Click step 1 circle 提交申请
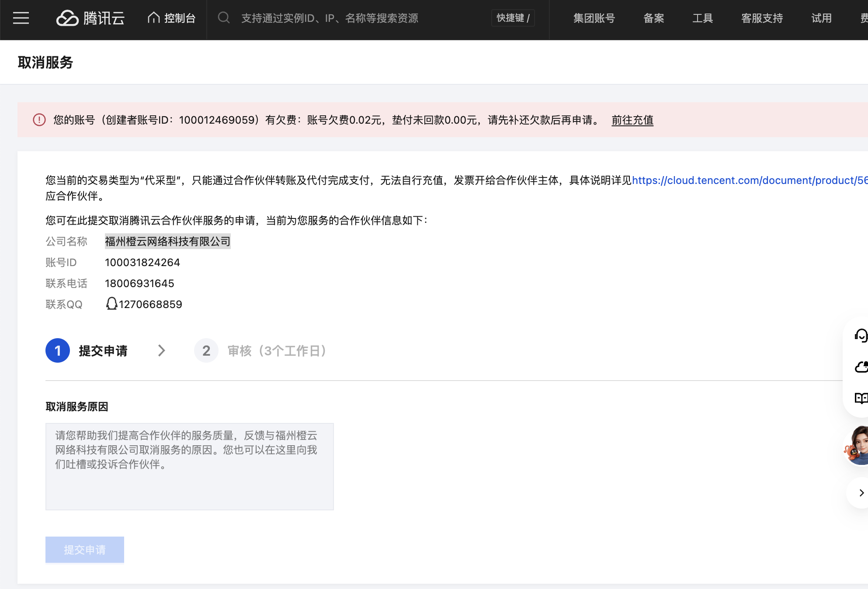The image size is (868, 589). pyautogui.click(x=58, y=350)
